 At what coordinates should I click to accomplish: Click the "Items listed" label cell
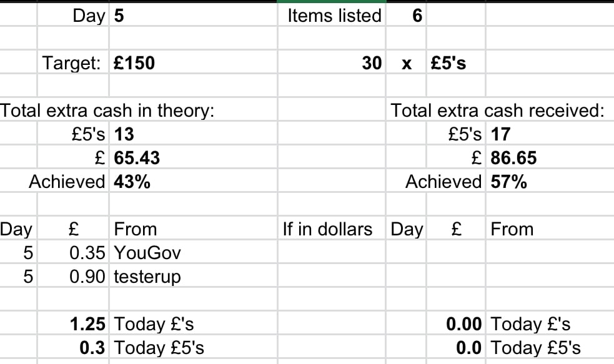click(x=334, y=16)
